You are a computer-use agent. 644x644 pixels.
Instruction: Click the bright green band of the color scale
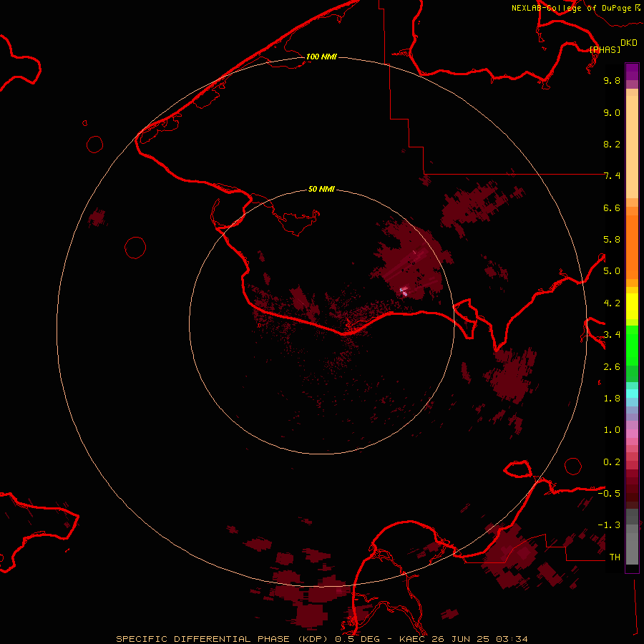[x=632, y=346]
